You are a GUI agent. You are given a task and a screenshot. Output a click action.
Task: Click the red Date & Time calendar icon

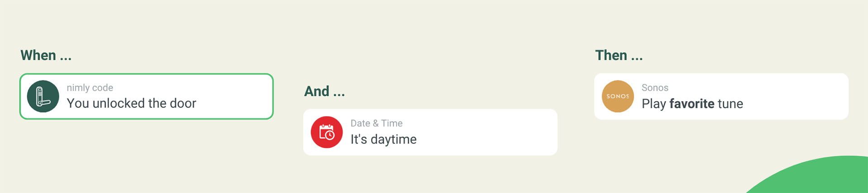pyautogui.click(x=326, y=132)
